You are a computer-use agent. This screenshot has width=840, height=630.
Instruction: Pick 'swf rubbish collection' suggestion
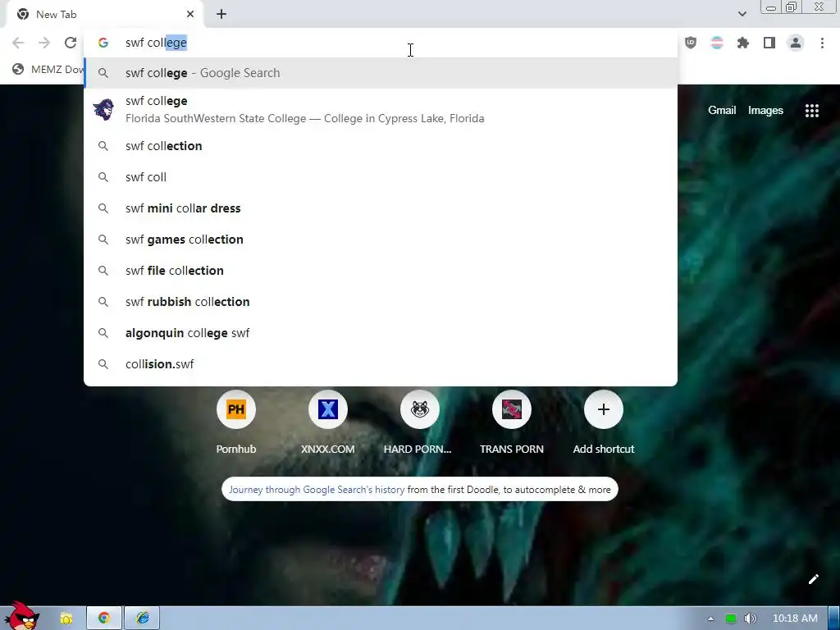click(x=381, y=302)
